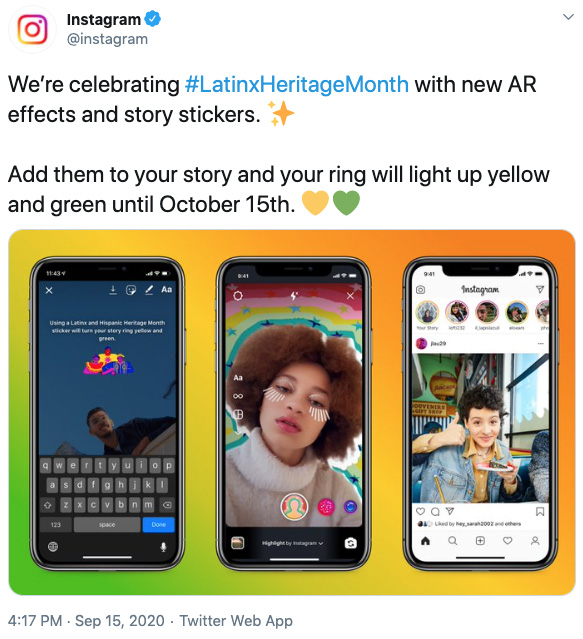Expand the Highlight by Instagram effect dropdown
The image size is (583, 639).
(x=292, y=543)
